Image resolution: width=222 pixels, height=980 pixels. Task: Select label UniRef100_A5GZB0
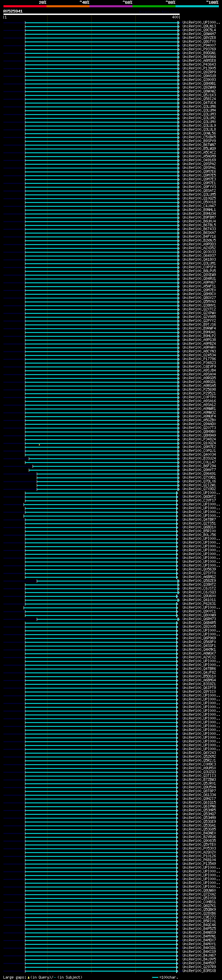point(199,420)
